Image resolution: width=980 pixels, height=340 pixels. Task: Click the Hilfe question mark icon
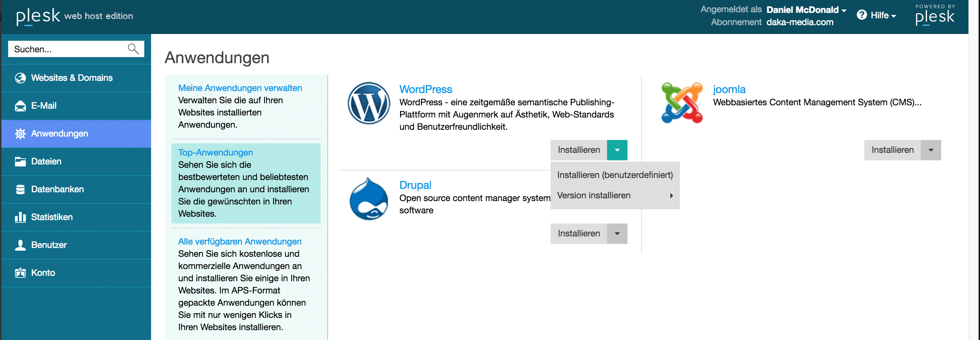[861, 15]
